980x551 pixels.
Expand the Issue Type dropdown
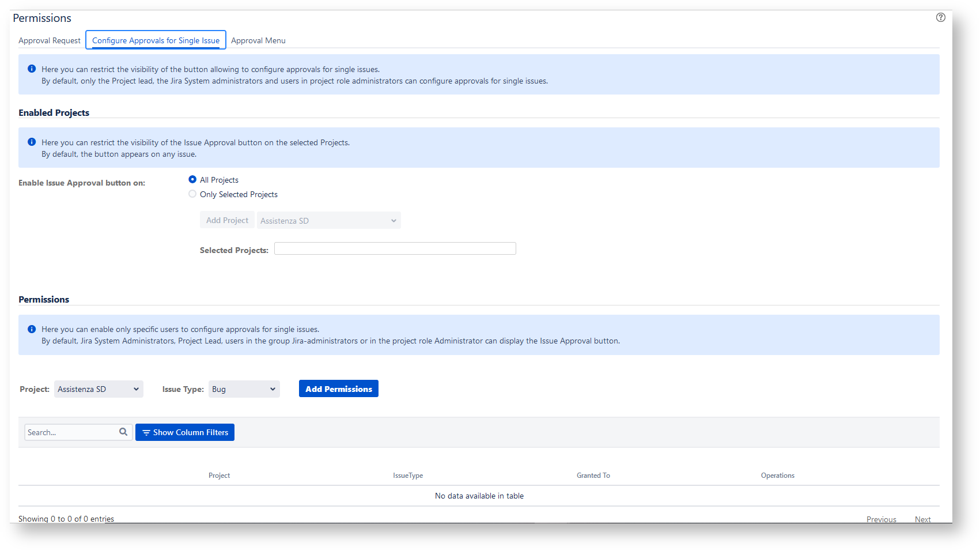tap(244, 389)
